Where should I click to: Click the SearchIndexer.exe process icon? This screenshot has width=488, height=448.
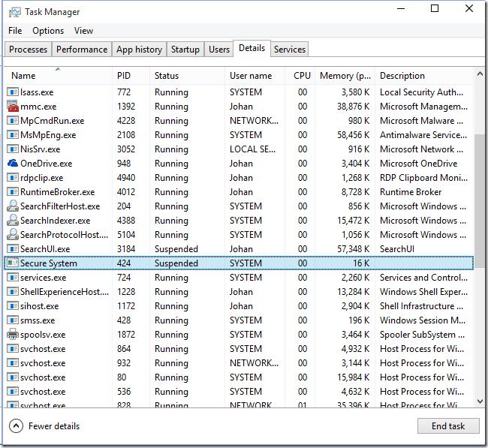click(13, 221)
